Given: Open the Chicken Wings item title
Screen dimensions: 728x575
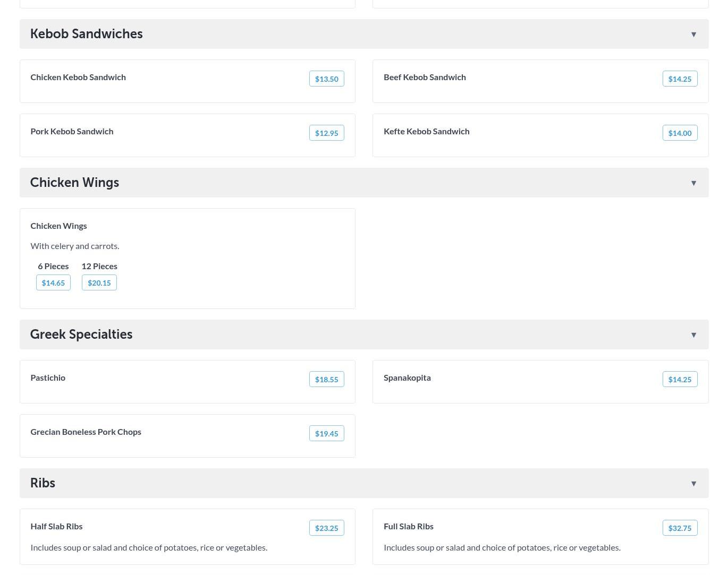Looking at the screenshot, I should pos(58,226).
